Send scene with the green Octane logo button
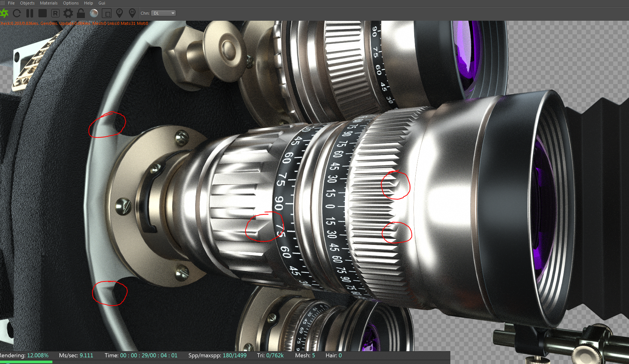This screenshot has width=629, height=364. pos(4,13)
